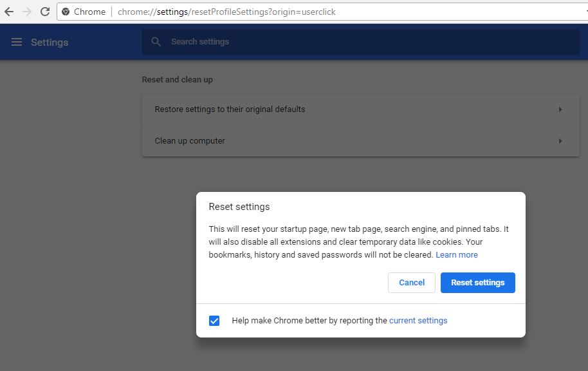Click the search magnifier in Settings header

[156, 41]
